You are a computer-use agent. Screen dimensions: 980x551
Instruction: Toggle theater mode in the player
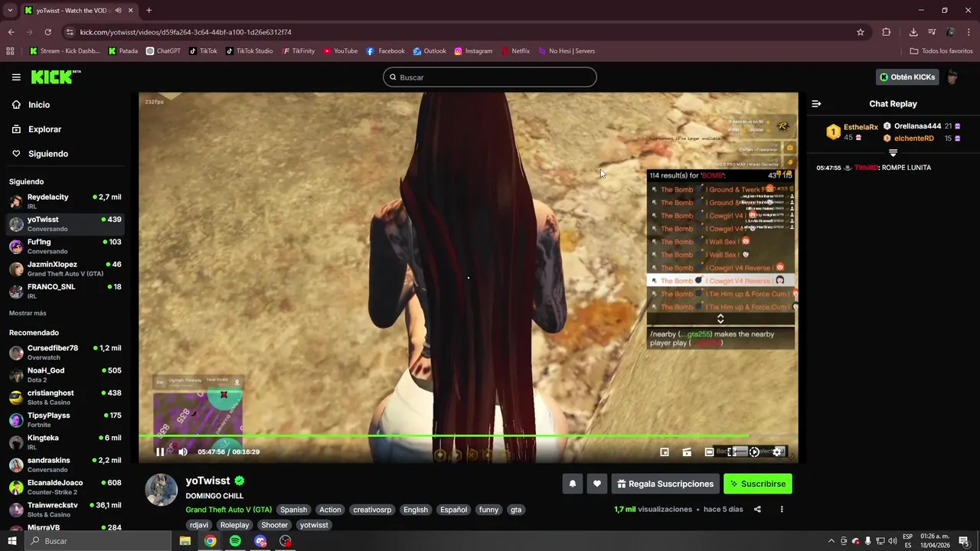[709, 452]
